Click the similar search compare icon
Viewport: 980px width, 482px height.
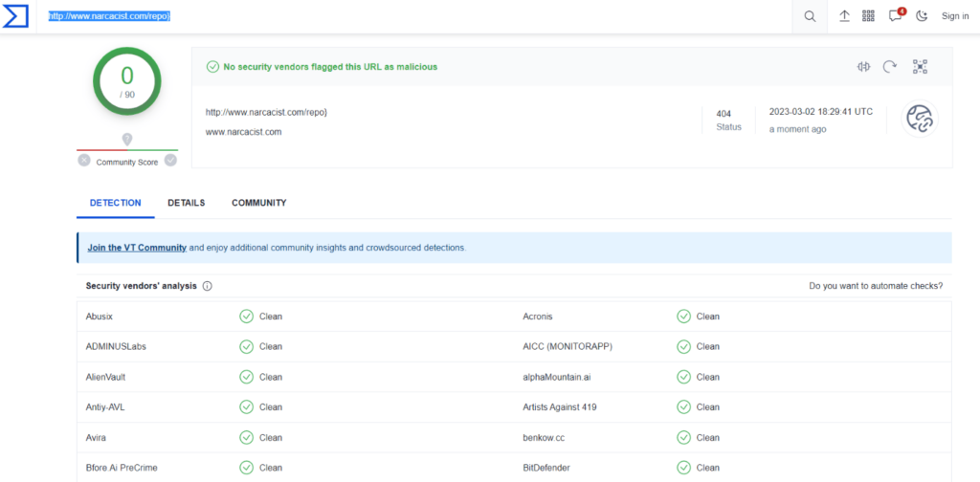(864, 66)
